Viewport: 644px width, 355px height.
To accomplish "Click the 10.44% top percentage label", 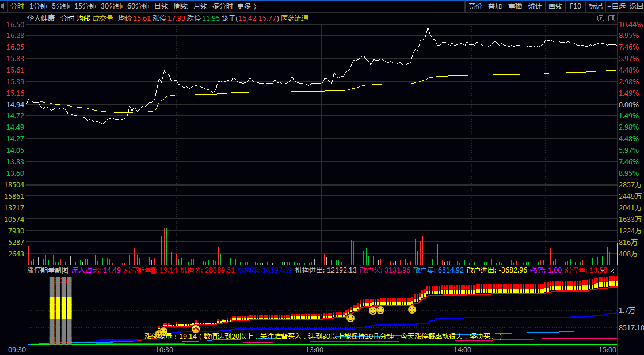I will (630, 25).
